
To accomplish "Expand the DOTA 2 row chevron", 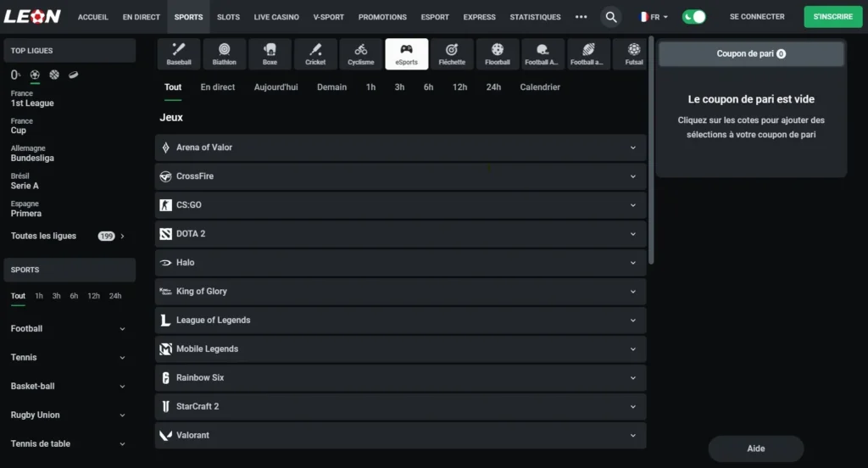I will point(632,234).
